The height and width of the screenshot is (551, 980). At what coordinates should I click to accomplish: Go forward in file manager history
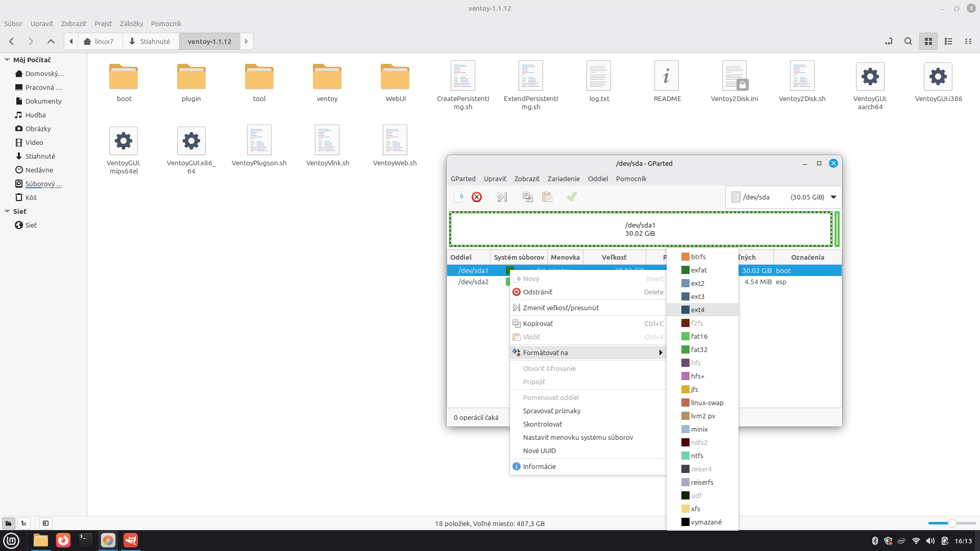click(31, 41)
